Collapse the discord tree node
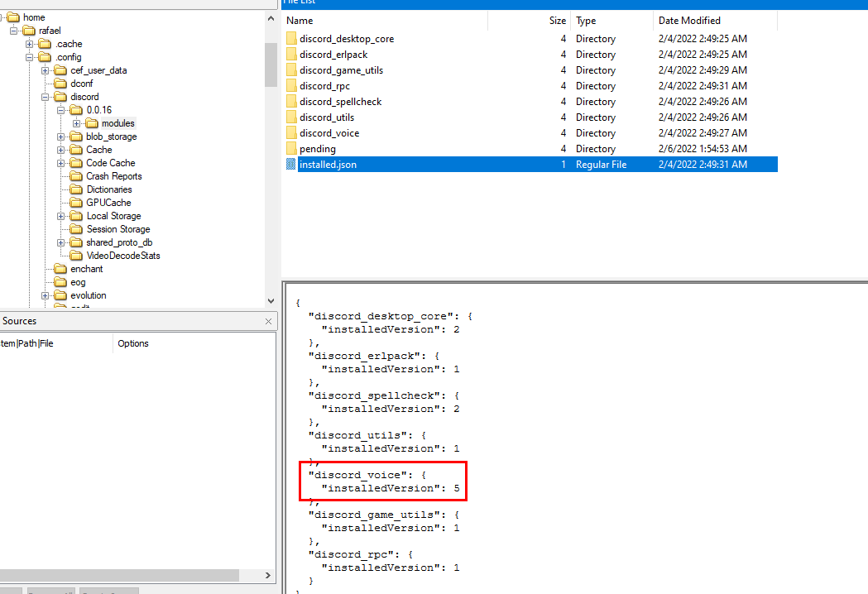 point(45,97)
